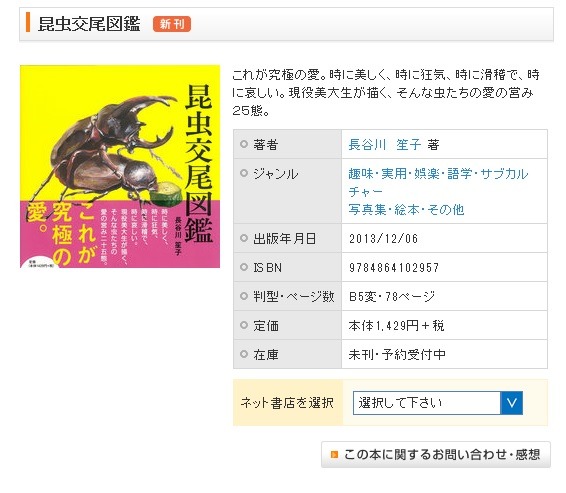Viewport: 566px width, 493px height.
Task: Open author link 長谷川 笙子
Action: click(x=385, y=145)
